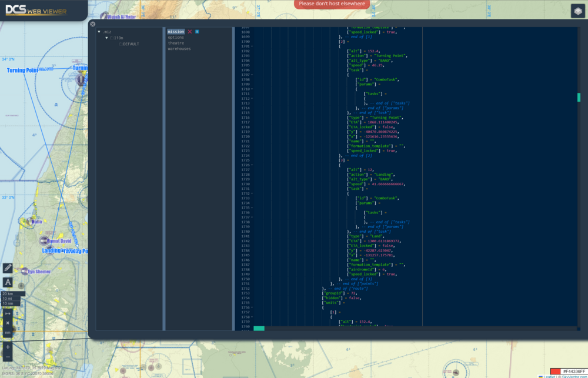Clear the measurement with the × button

[8, 323]
